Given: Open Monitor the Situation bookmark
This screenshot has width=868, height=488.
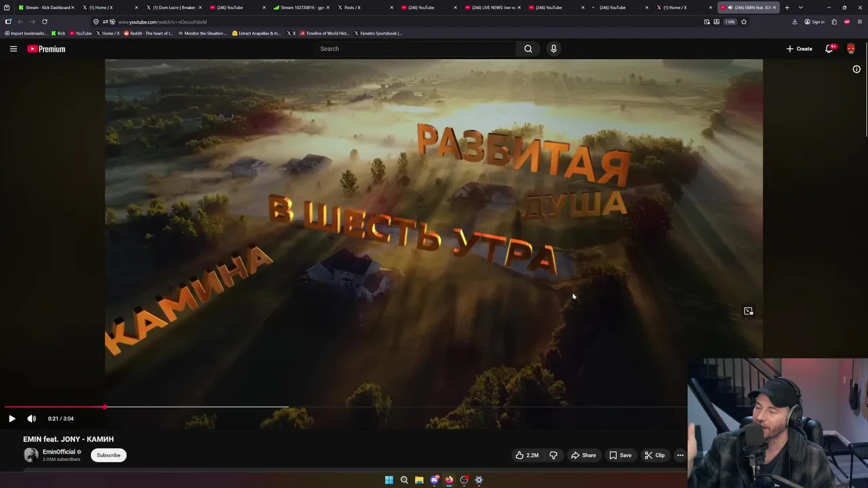Looking at the screenshot, I should coord(202,33).
